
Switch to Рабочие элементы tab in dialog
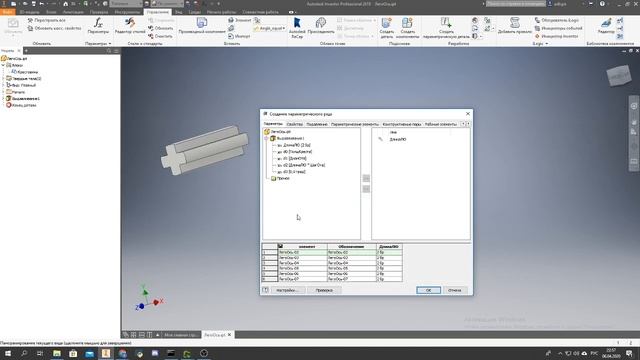(x=441, y=124)
